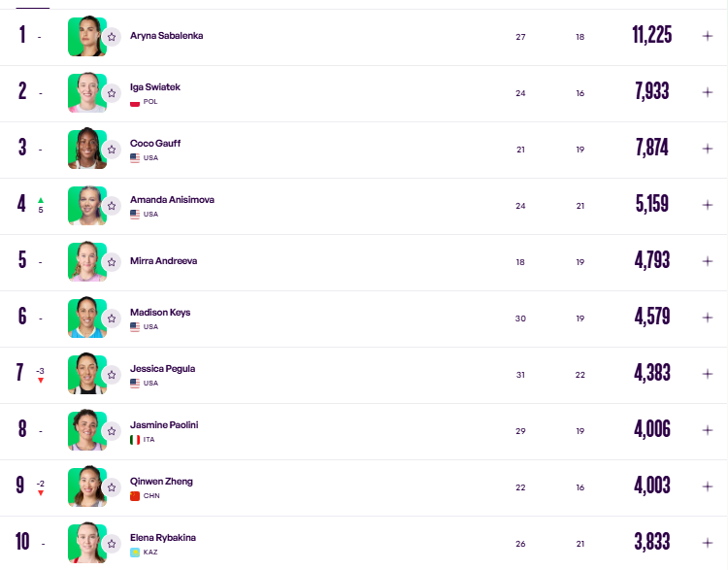Click Jasmine Paolini's headshot thumbnail

[x=87, y=430]
